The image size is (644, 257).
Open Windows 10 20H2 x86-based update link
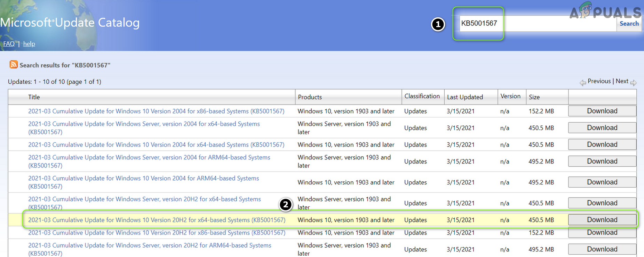(x=157, y=233)
